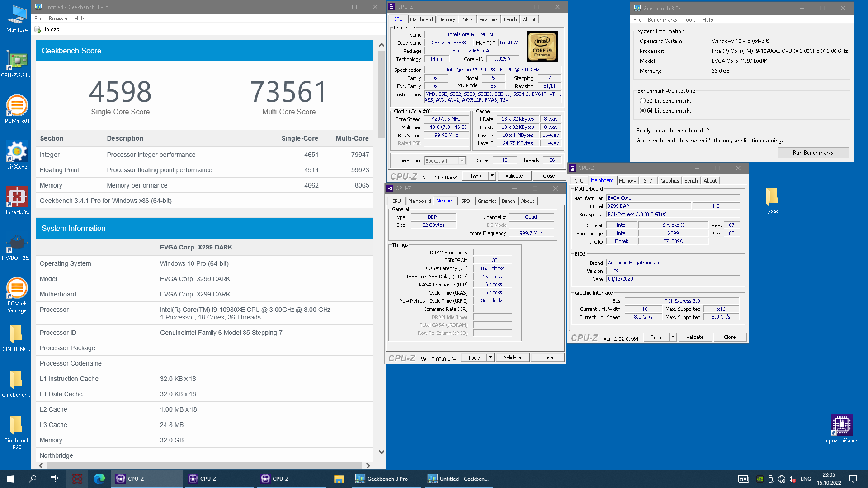Open the HWBOTx265 desktop shortcut
This screenshot has width=868, height=488.
pos(17,246)
